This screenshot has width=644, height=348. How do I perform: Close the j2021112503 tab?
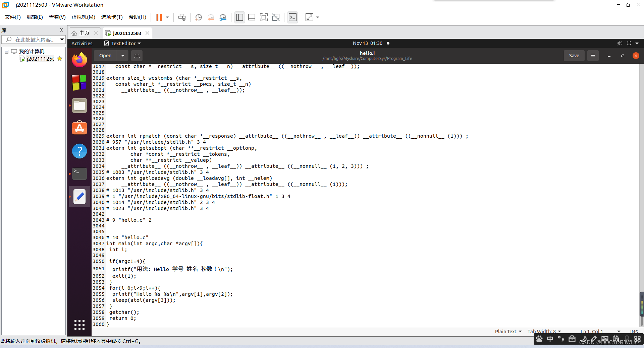click(147, 33)
